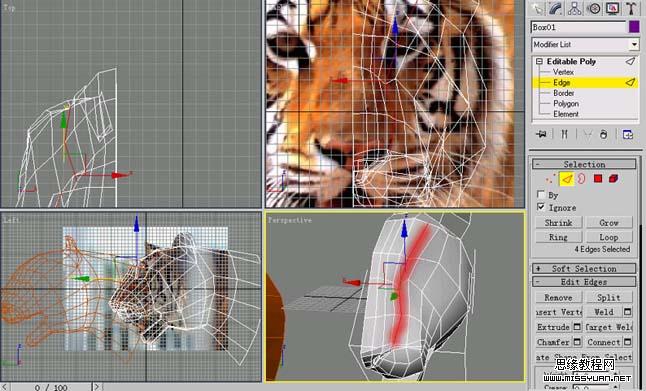Screen dimensions: 646x391
Task: Click the Ring button
Action: coord(558,237)
